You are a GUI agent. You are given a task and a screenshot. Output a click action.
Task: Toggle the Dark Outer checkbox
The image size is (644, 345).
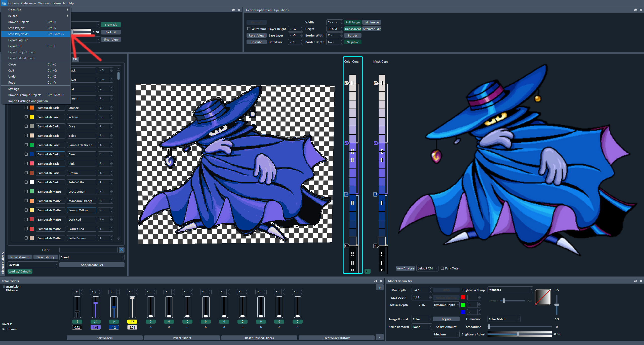(442, 268)
